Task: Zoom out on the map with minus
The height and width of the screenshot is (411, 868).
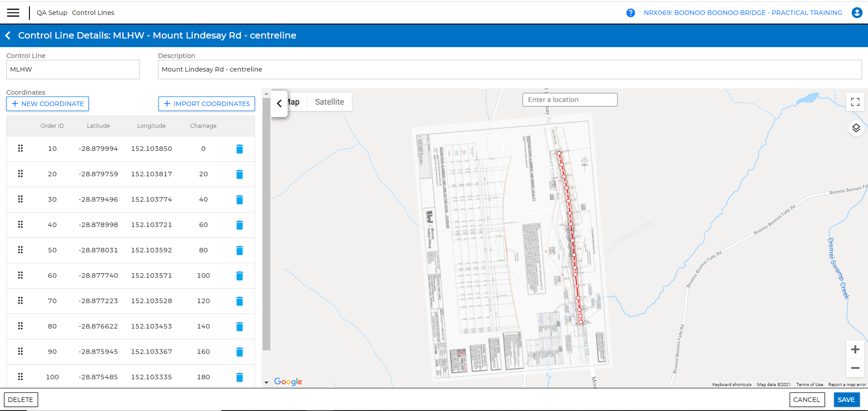Action: 855,368
